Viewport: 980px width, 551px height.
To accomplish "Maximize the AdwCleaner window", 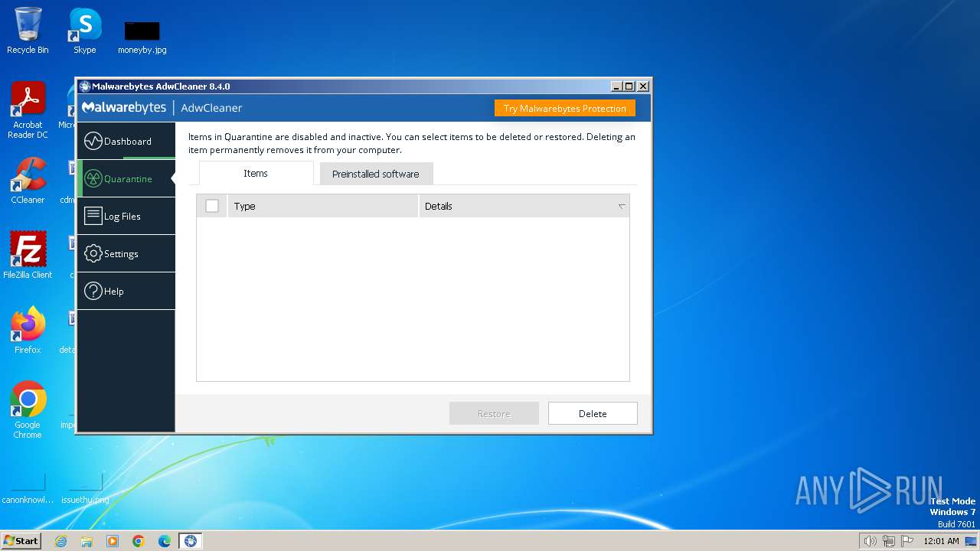I will [629, 86].
